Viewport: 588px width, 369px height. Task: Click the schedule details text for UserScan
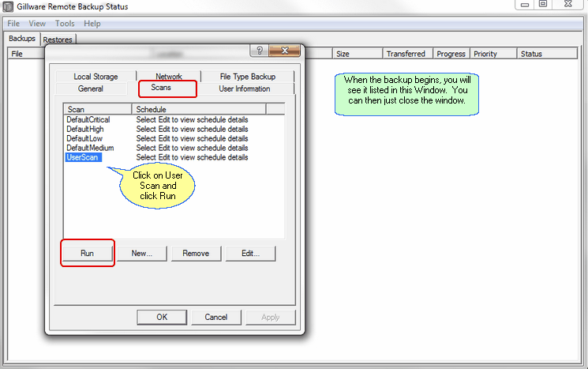pyautogui.click(x=192, y=157)
